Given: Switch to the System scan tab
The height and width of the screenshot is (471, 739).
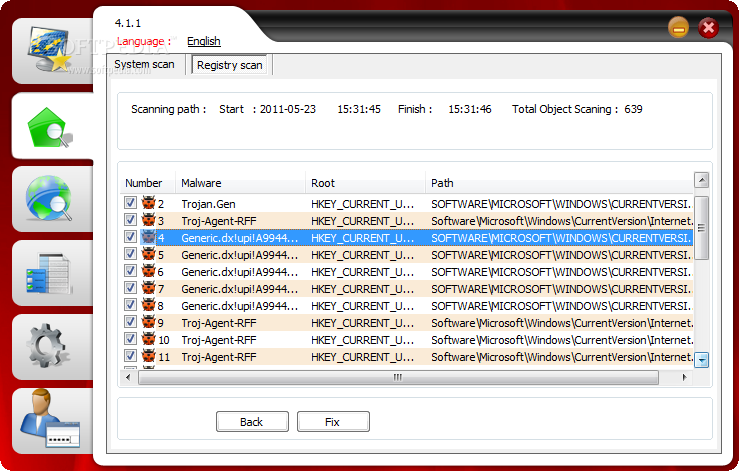Looking at the screenshot, I should coord(144,64).
